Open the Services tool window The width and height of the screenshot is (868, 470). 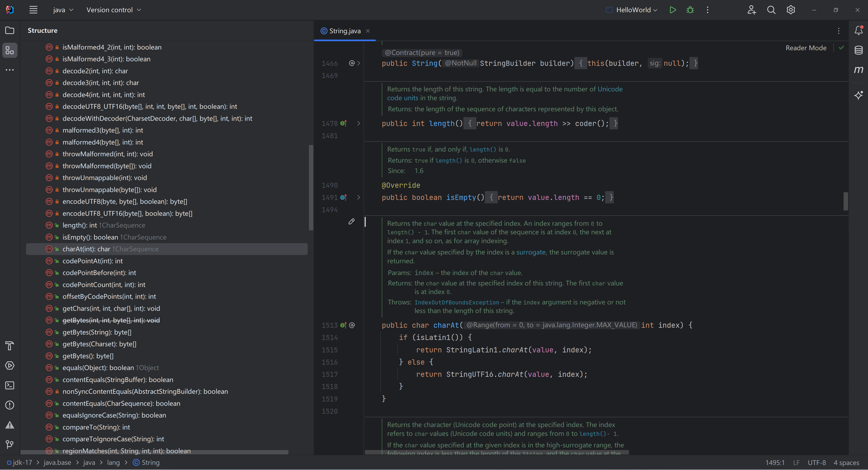click(x=10, y=366)
